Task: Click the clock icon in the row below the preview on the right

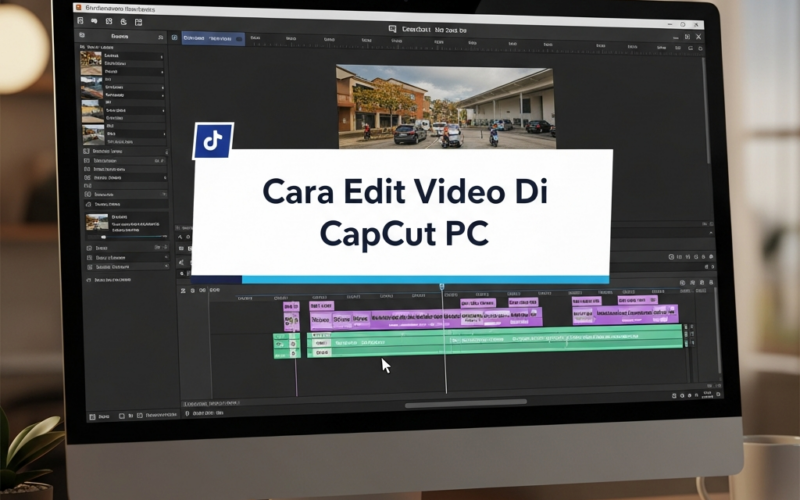Action: point(671,257)
